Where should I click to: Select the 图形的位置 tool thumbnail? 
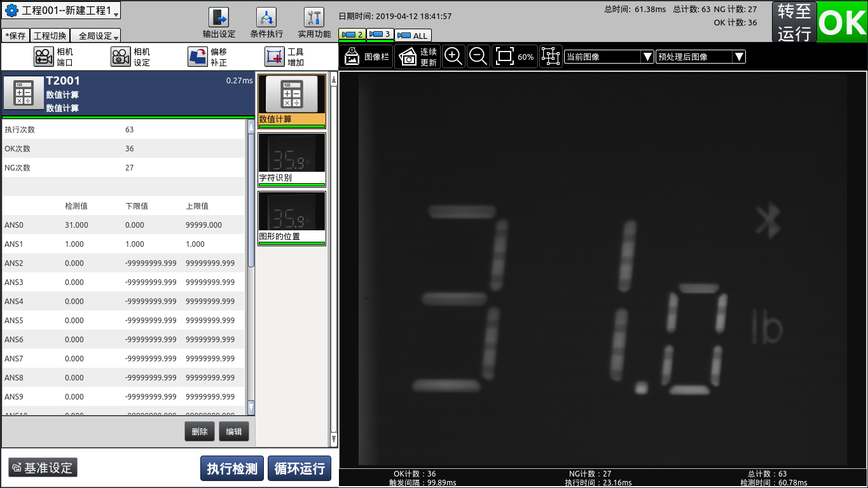[x=292, y=218]
